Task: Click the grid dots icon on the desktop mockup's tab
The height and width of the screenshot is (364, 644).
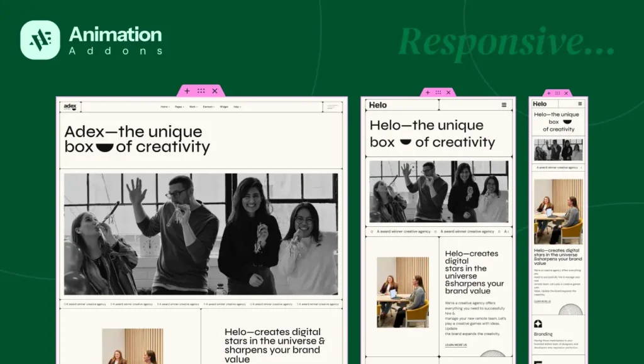Action: (201, 91)
